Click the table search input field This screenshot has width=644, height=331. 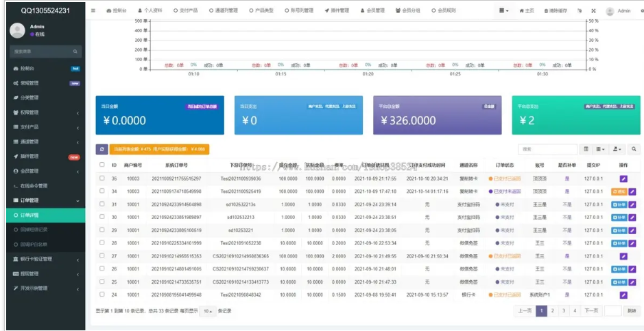tap(547, 149)
